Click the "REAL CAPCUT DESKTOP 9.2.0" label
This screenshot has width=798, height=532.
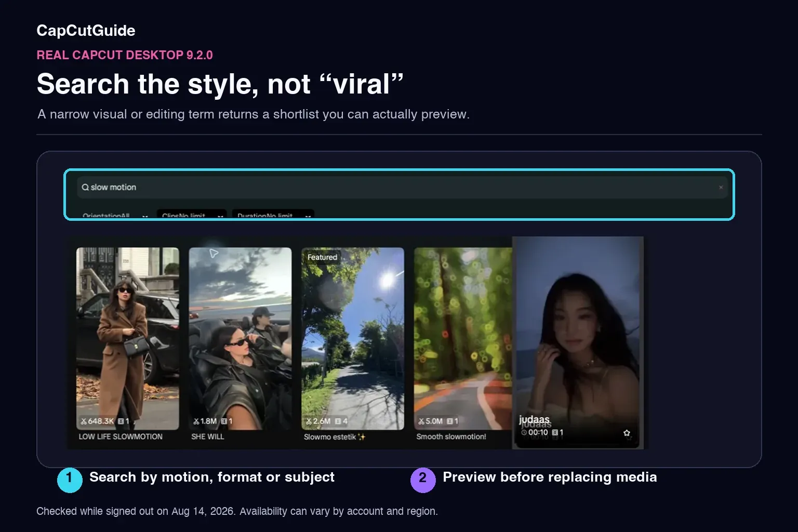click(125, 55)
